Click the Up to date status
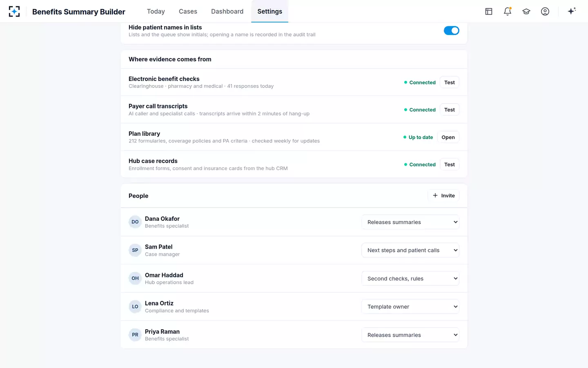 [418, 137]
